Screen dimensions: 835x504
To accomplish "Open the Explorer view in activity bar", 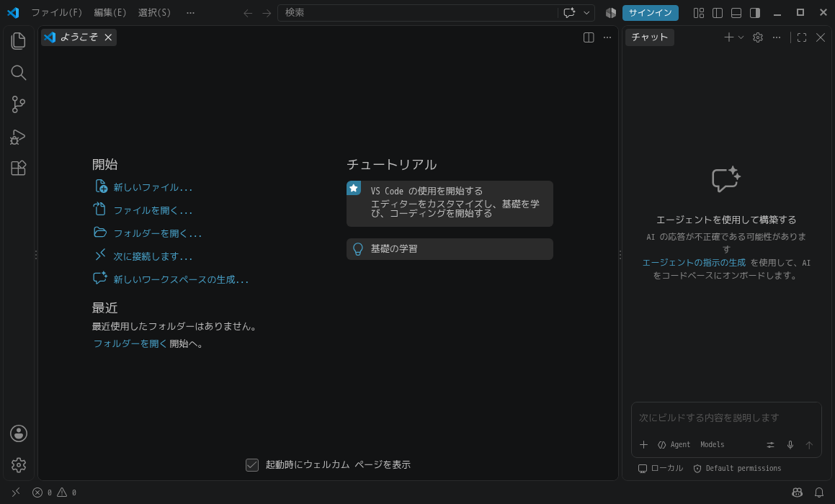I will click(18, 41).
